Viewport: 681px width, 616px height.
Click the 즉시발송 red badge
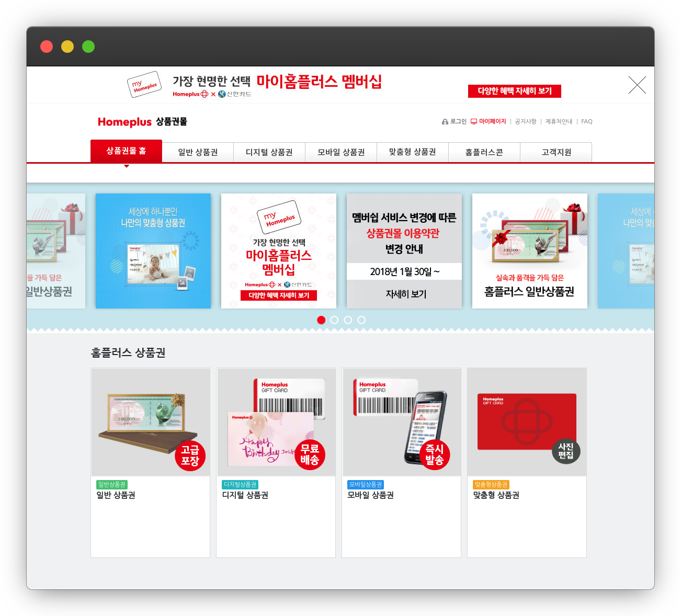435,454
